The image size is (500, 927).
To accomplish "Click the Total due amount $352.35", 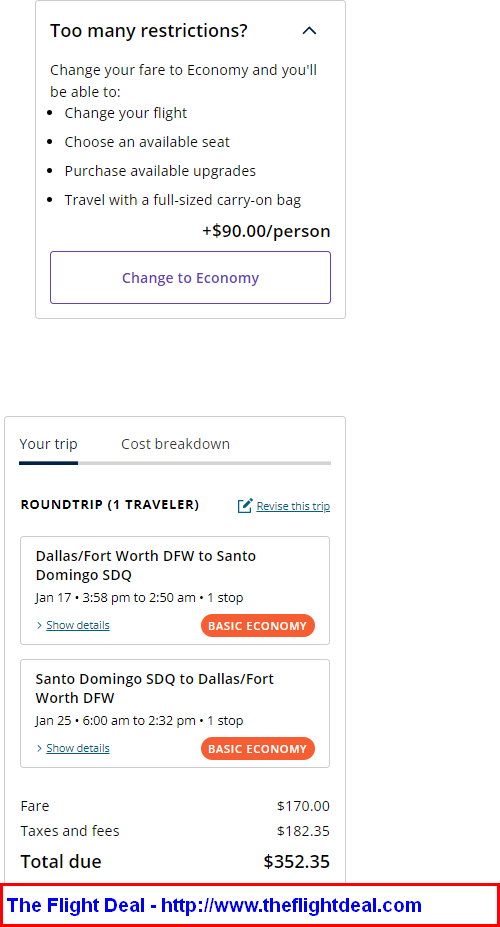I will 297,861.
